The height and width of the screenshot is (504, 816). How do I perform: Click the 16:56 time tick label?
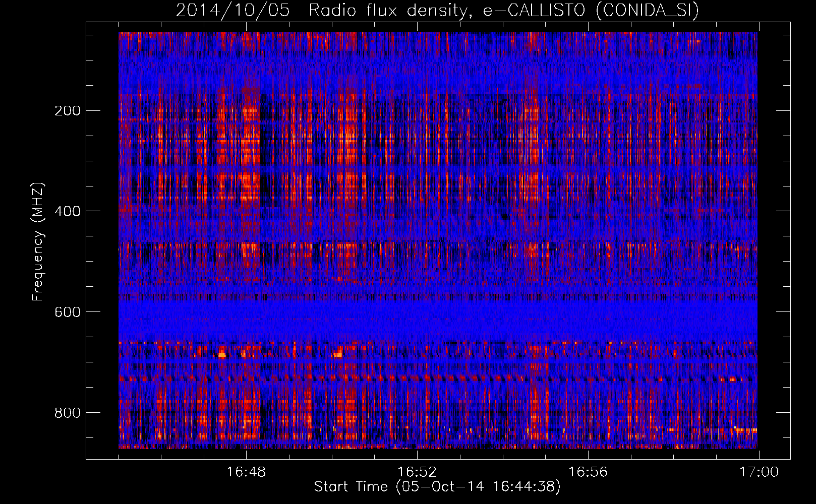[588, 472]
